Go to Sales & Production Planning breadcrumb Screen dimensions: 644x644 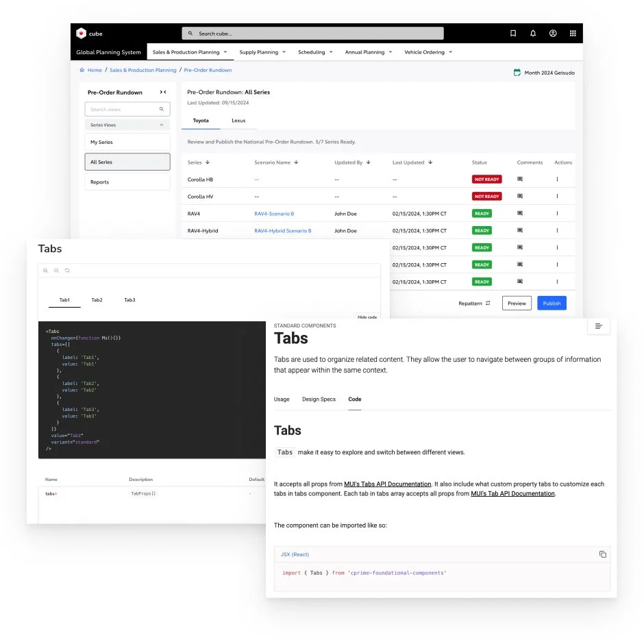tap(143, 71)
